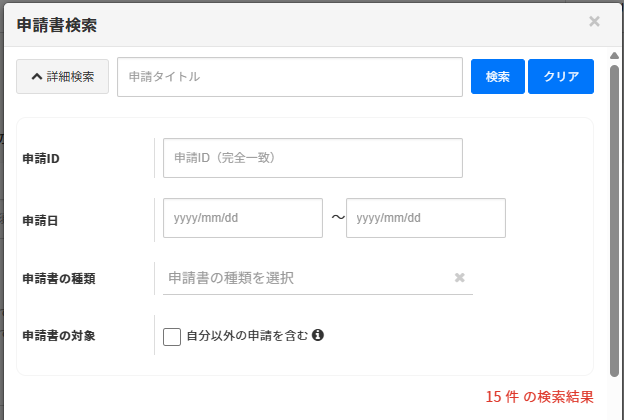Click the 申請書の種類 field label
Image resolution: width=624 pixels, height=420 pixels.
58,278
